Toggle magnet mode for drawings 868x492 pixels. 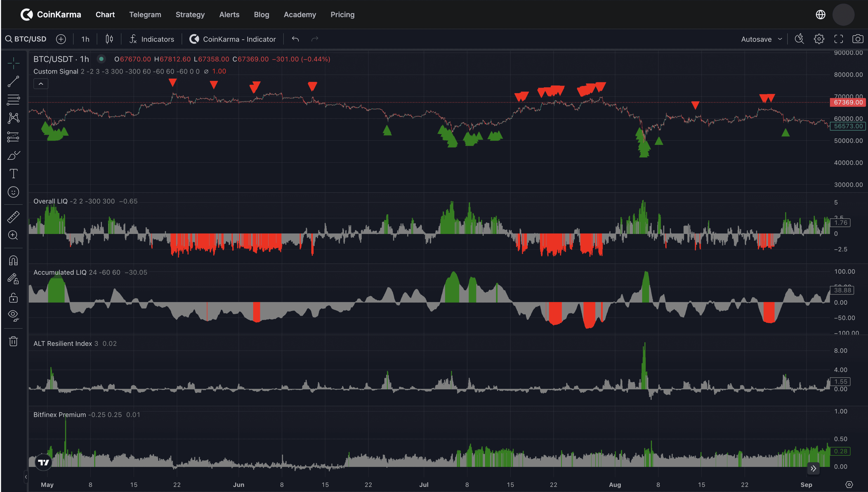pyautogui.click(x=14, y=260)
